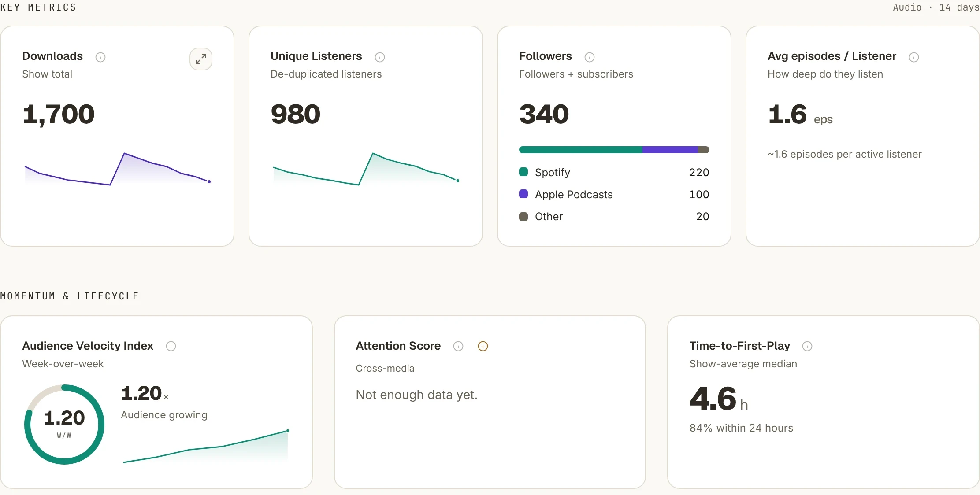980x495 pixels.
Task: Click '~1.6 episodes per active listener' text
Action: (x=845, y=154)
